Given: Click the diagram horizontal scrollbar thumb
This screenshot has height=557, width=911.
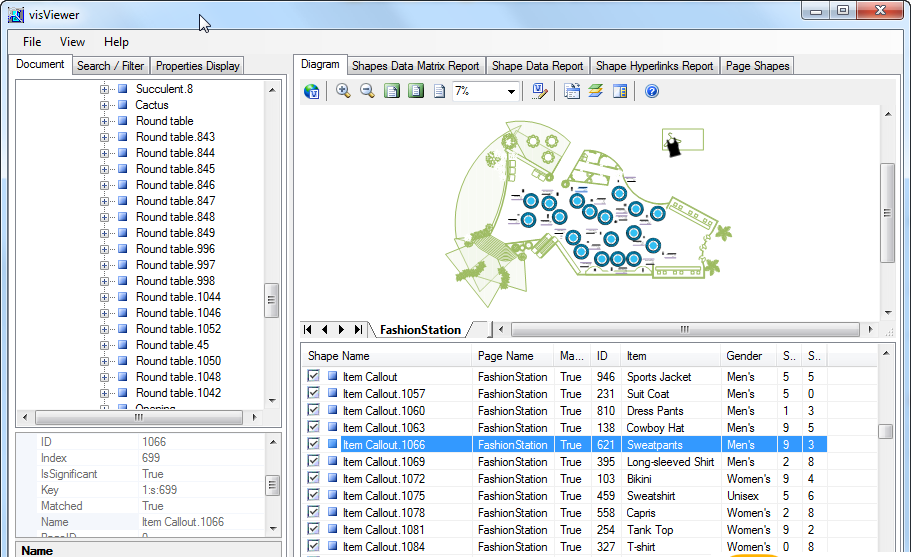Looking at the screenshot, I should pos(684,329).
